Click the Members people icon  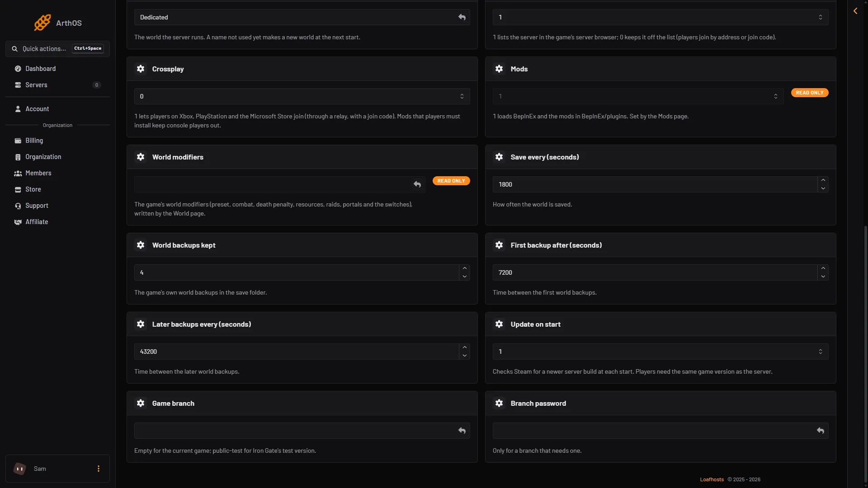[x=18, y=173]
